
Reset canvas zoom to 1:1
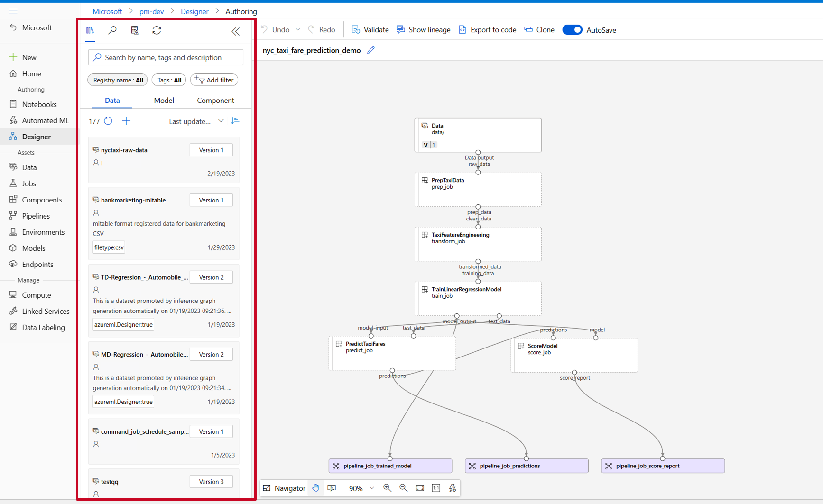436,488
